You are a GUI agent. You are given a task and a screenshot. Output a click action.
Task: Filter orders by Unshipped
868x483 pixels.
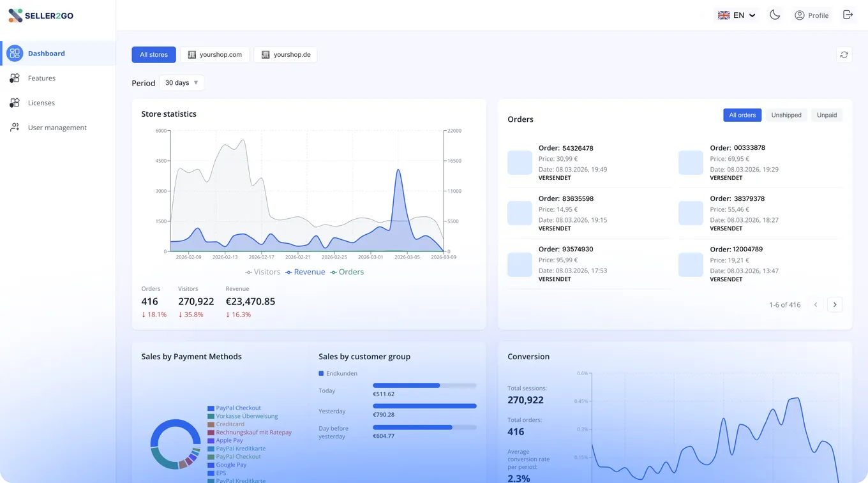786,115
